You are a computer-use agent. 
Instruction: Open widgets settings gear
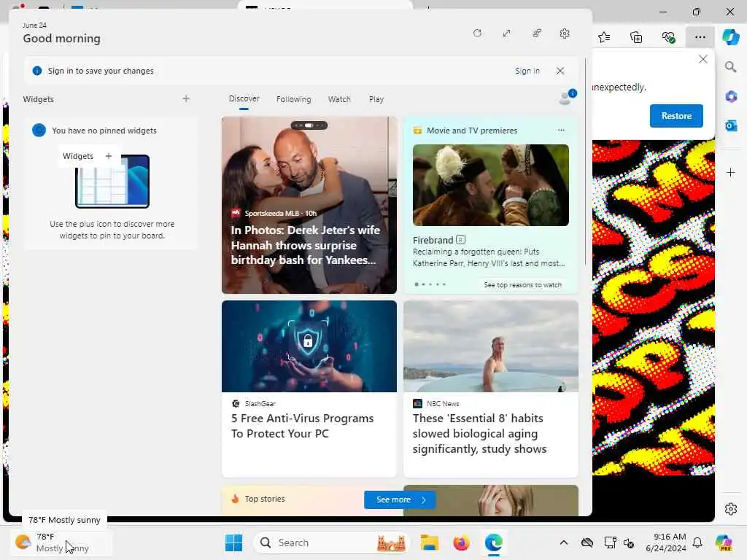click(565, 34)
